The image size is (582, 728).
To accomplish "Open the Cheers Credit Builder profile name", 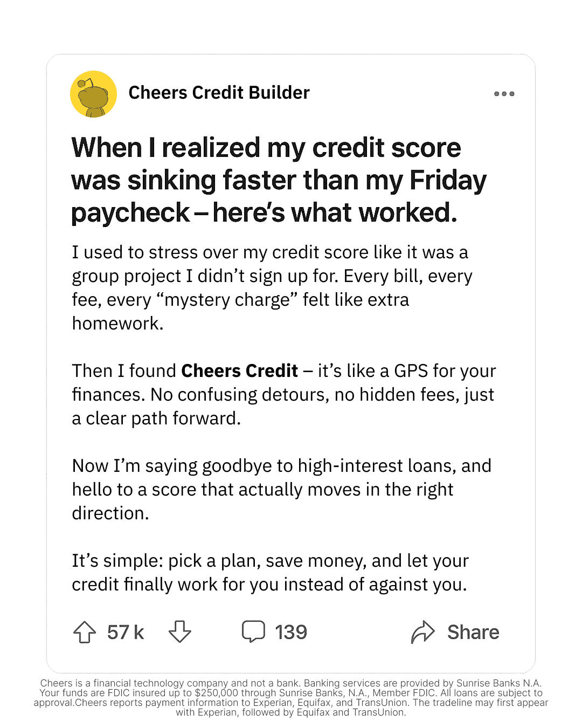I will [219, 93].
